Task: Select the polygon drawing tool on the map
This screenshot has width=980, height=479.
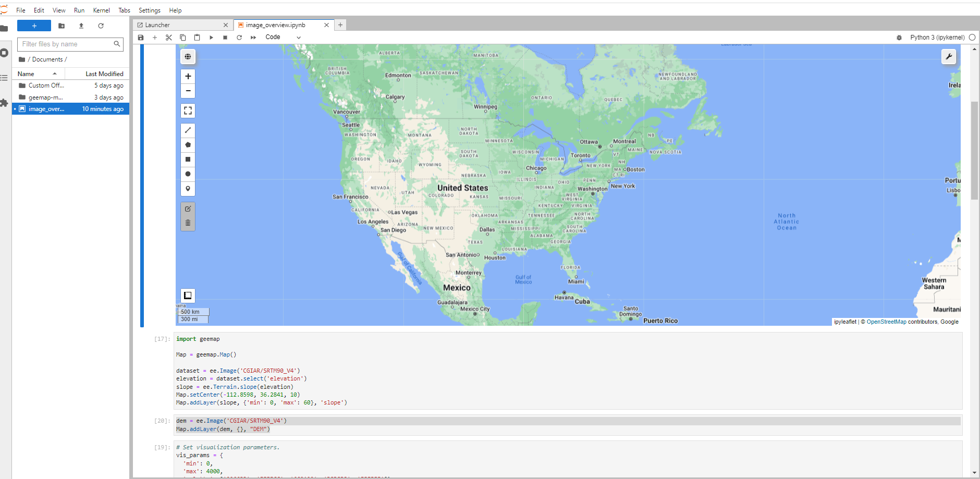Action: click(x=188, y=144)
